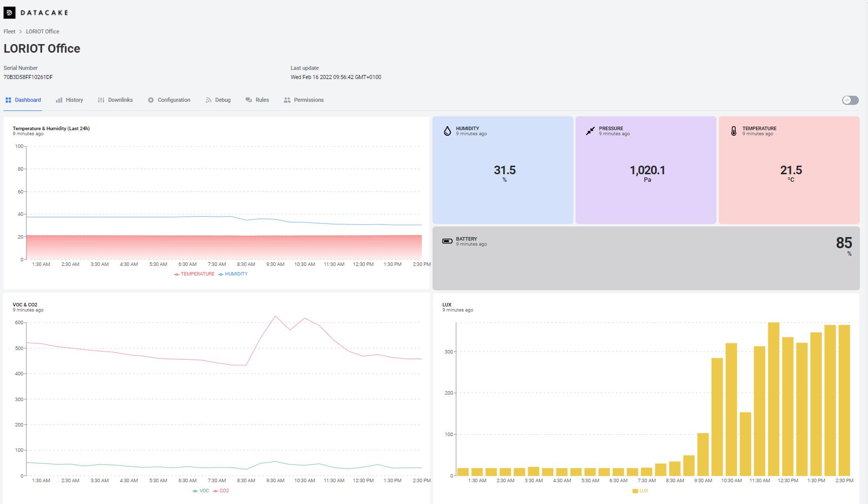Toggle CO2 series in legend
The height and width of the screenshot is (504, 868).
[x=221, y=491]
